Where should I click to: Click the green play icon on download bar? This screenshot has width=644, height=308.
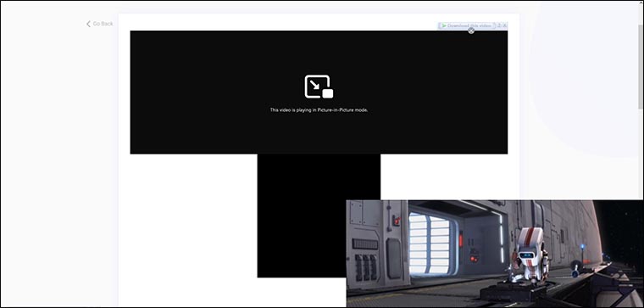point(444,25)
